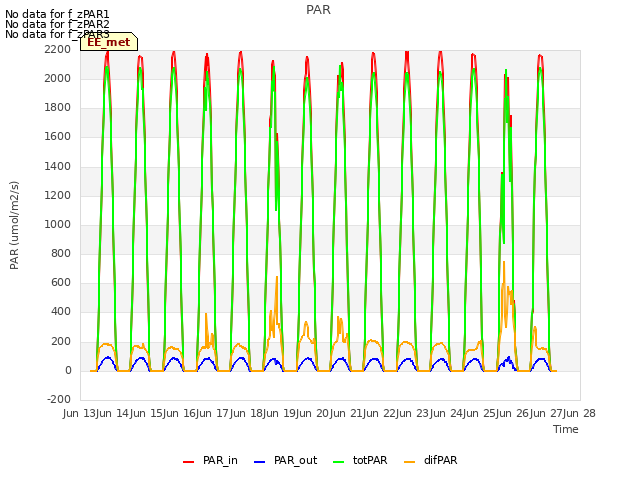Click the green totPAR legend swatch
Image resolution: width=640 pixels, height=480 pixels.
point(339,461)
